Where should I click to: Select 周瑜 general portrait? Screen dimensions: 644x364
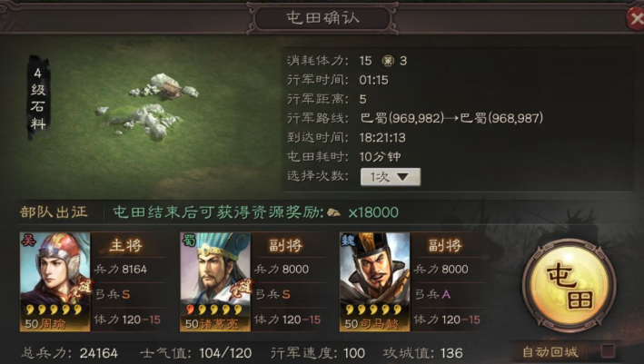tap(55, 282)
